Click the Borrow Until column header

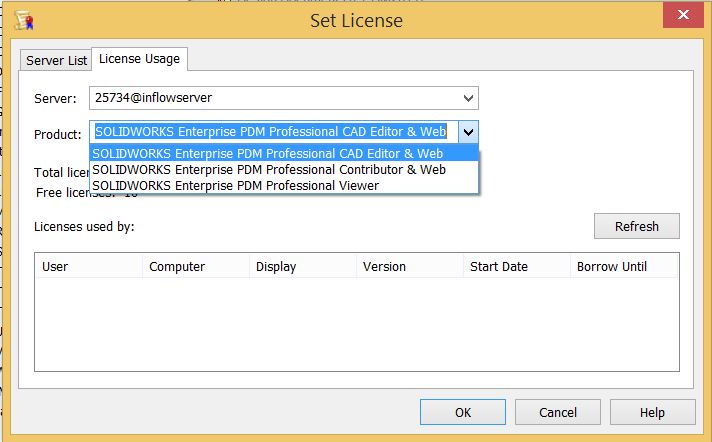[x=623, y=266]
